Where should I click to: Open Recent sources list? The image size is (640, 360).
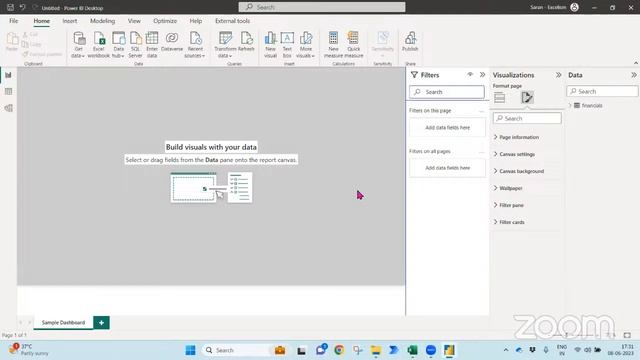(195, 45)
